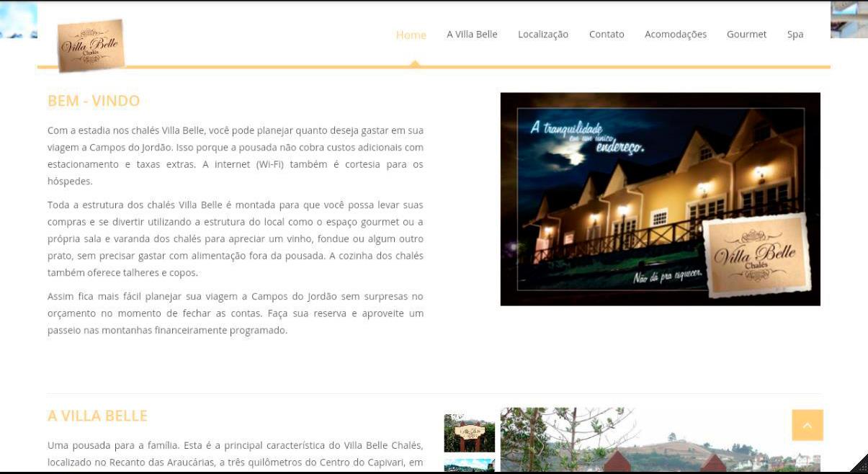The image size is (868, 474).
Task: Click the A VILLA BELLE section heading
Action: [97, 416]
